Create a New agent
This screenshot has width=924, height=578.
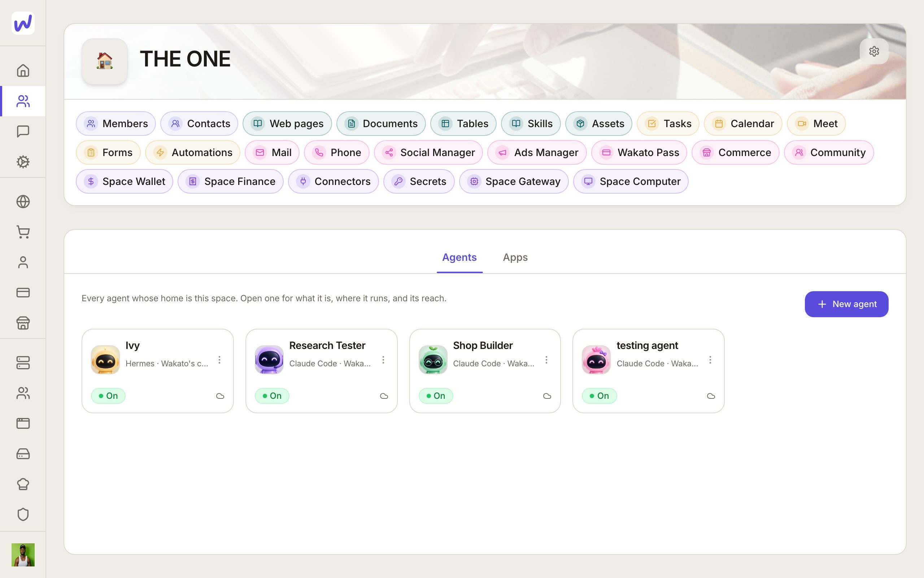tap(846, 304)
